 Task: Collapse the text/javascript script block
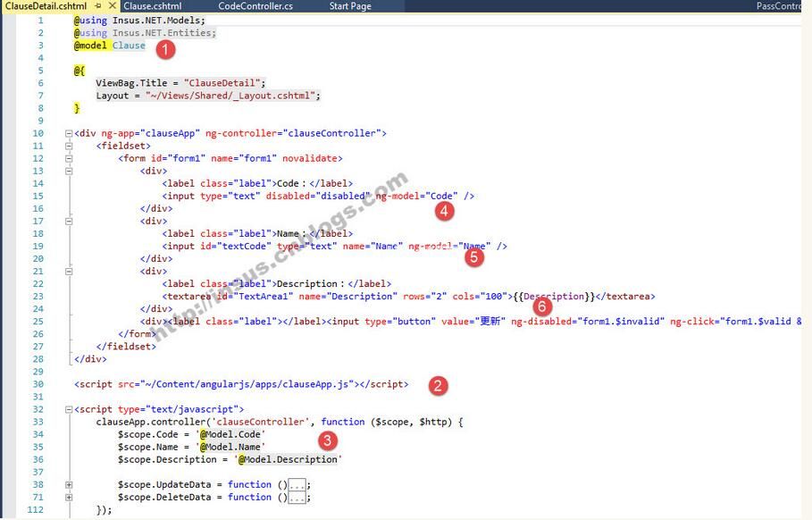tap(69, 409)
